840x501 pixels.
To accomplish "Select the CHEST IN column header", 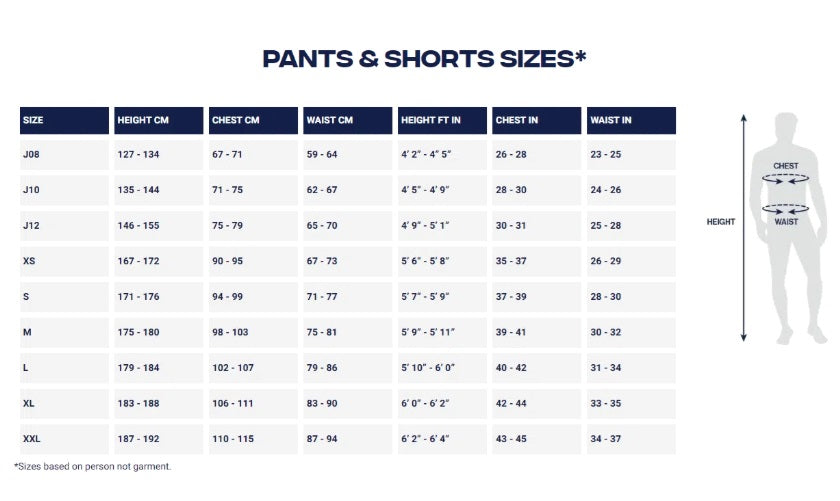I will pyautogui.click(x=537, y=121).
